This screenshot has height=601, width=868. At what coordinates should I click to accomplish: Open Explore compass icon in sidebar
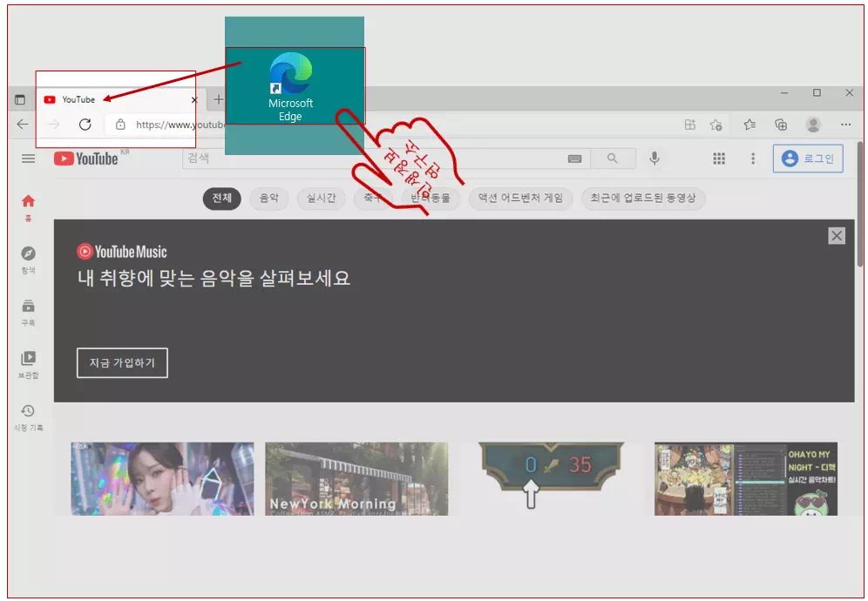coord(28,260)
